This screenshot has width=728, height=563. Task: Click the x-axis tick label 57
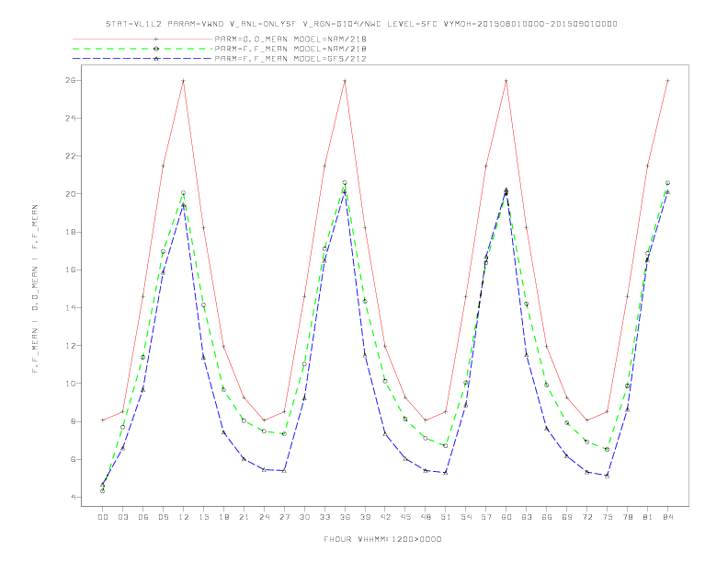point(485,517)
